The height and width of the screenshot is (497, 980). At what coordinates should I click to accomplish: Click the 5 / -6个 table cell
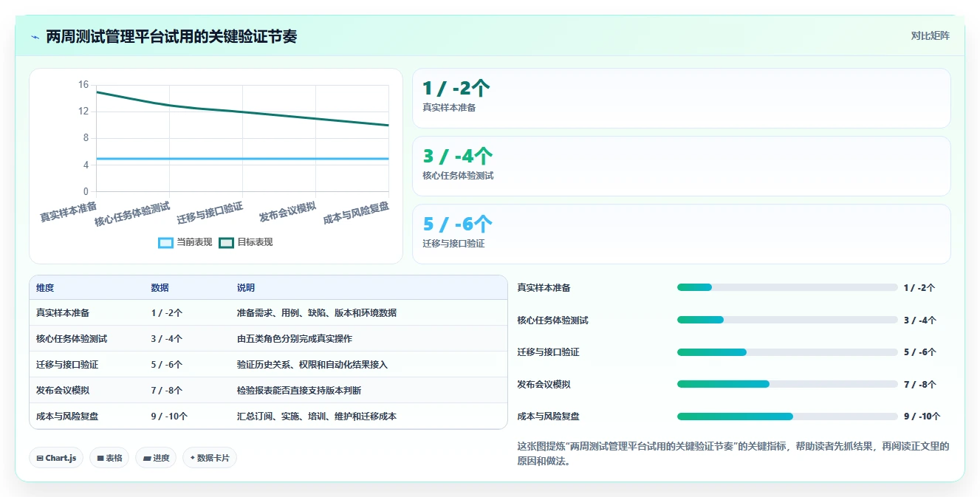pyautogui.click(x=188, y=364)
